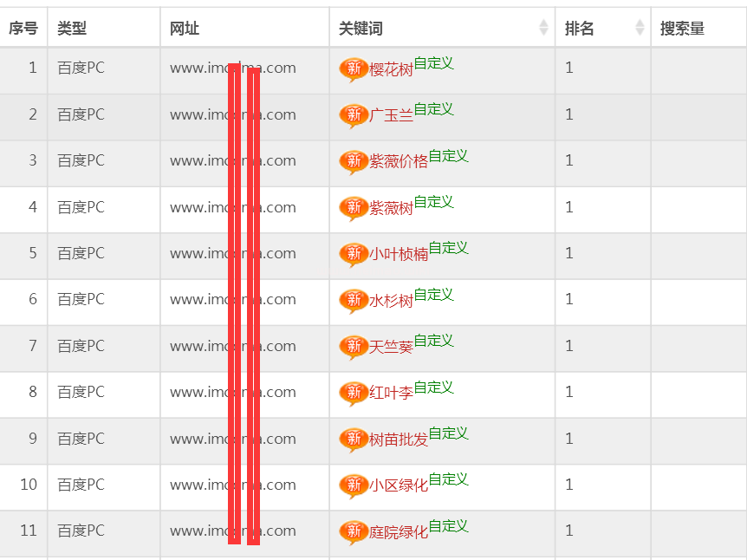
Task: Click the 新 icon beside 水杉树
Action: pos(354,301)
